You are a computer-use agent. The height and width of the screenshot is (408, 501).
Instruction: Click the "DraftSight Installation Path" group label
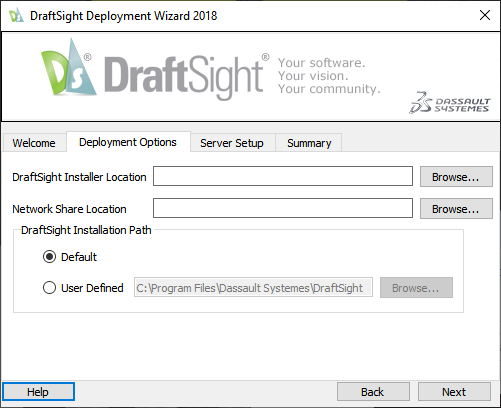(86, 230)
